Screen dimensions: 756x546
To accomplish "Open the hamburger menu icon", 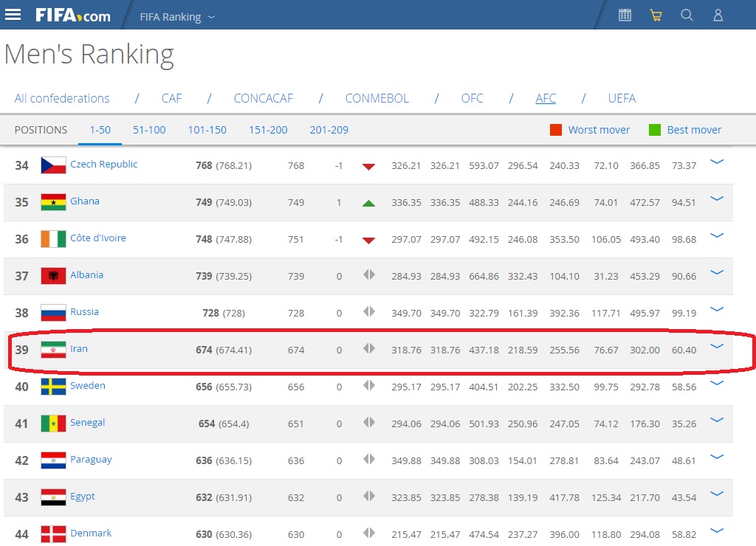I will (13, 15).
